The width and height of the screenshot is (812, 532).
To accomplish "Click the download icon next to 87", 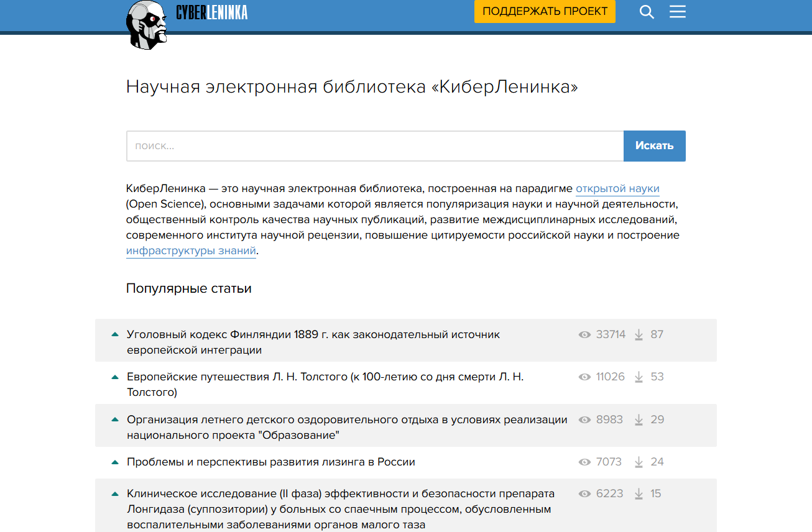I will [x=639, y=335].
